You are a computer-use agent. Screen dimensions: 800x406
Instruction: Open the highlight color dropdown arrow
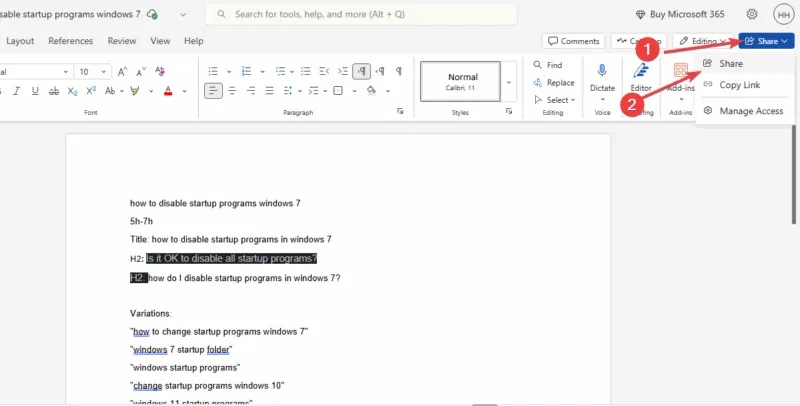151,91
